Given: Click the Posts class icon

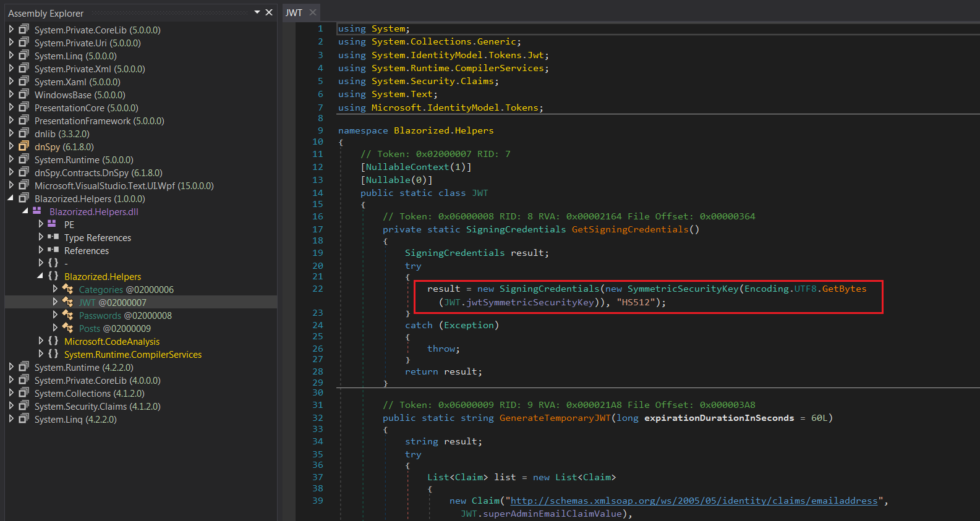Looking at the screenshot, I should point(68,328).
